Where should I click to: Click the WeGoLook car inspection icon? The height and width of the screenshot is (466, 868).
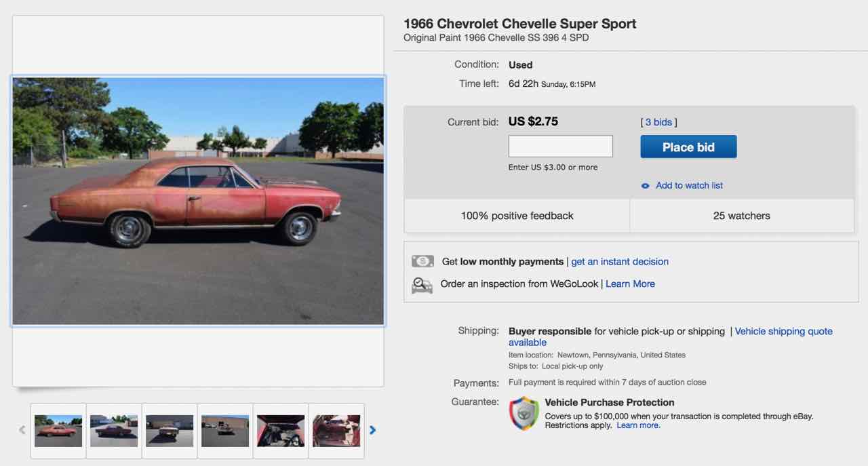(x=422, y=285)
